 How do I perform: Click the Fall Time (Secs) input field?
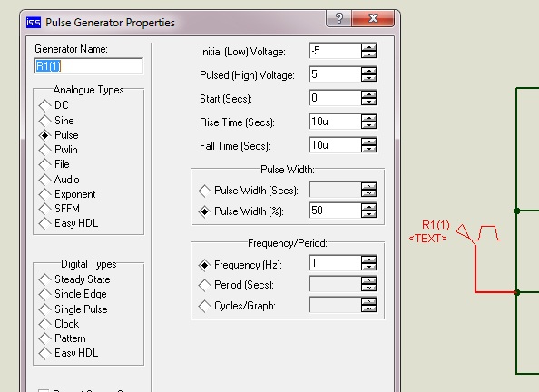point(335,145)
